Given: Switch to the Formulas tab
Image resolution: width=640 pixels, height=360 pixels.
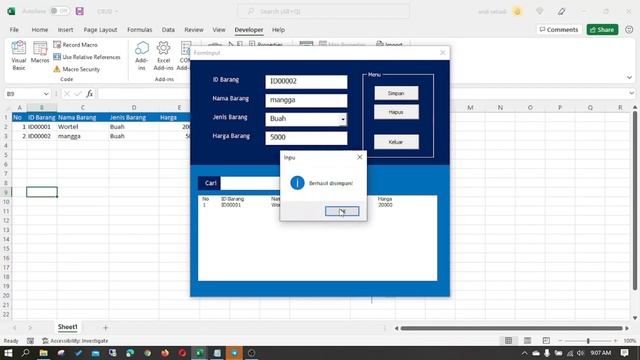Looking at the screenshot, I should point(140,30).
